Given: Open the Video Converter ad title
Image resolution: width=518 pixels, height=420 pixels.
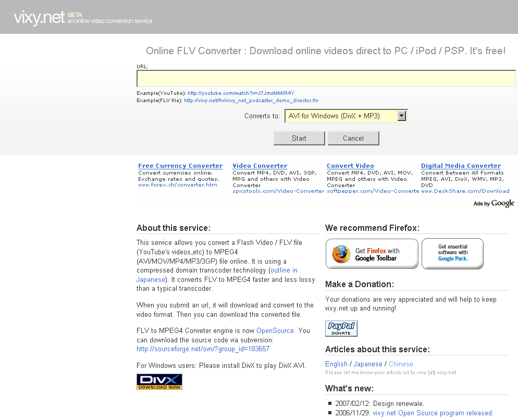Looking at the screenshot, I should [x=260, y=166].
